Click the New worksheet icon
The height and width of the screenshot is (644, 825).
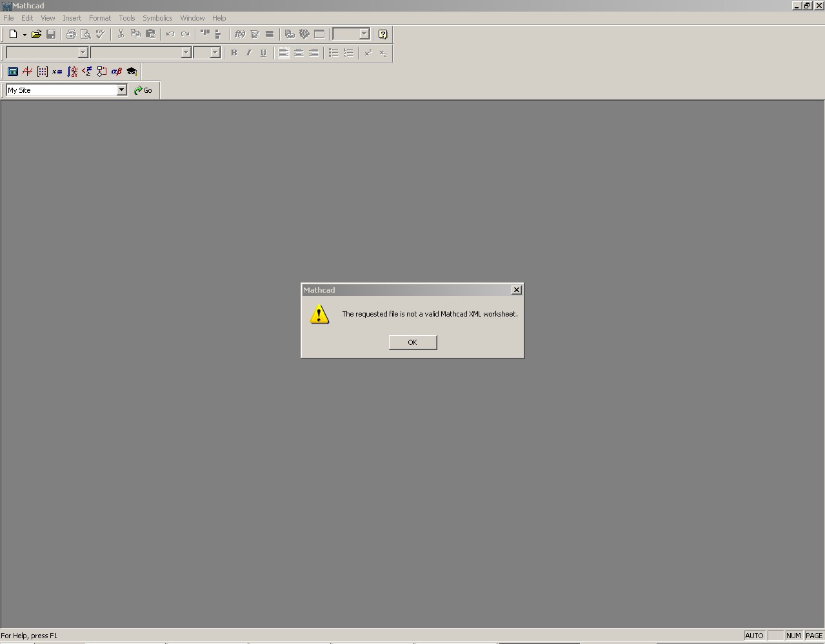(x=13, y=34)
